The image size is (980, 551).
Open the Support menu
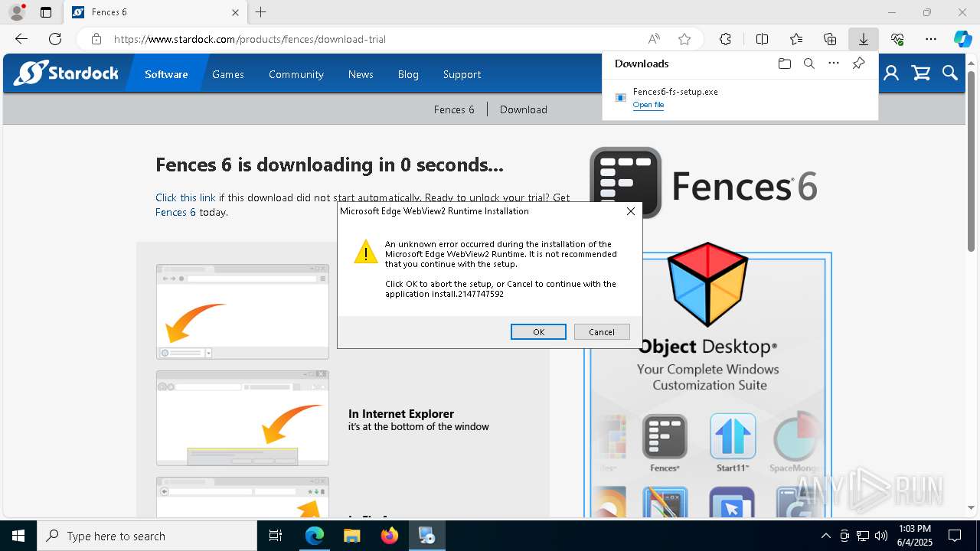[x=462, y=74]
